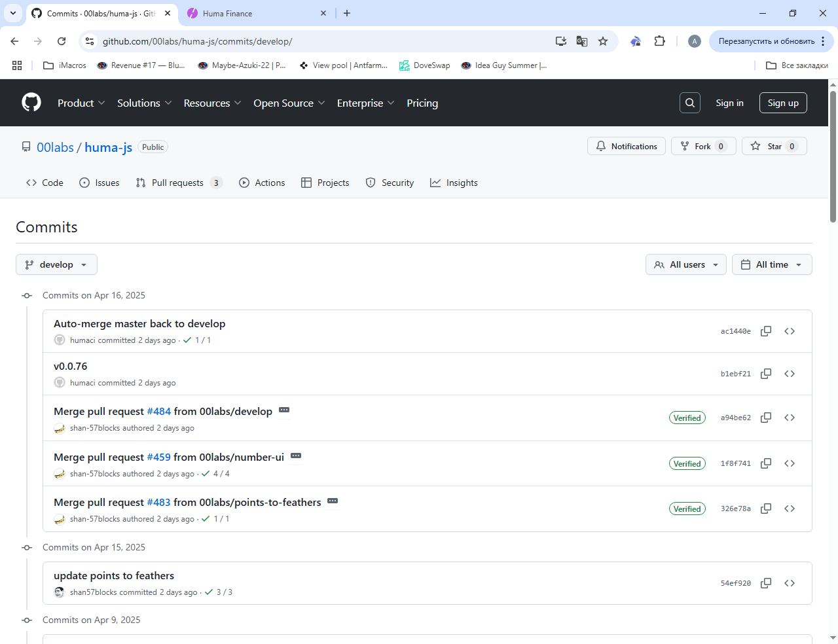Copy full SHA for commit 1f8f741

(766, 463)
